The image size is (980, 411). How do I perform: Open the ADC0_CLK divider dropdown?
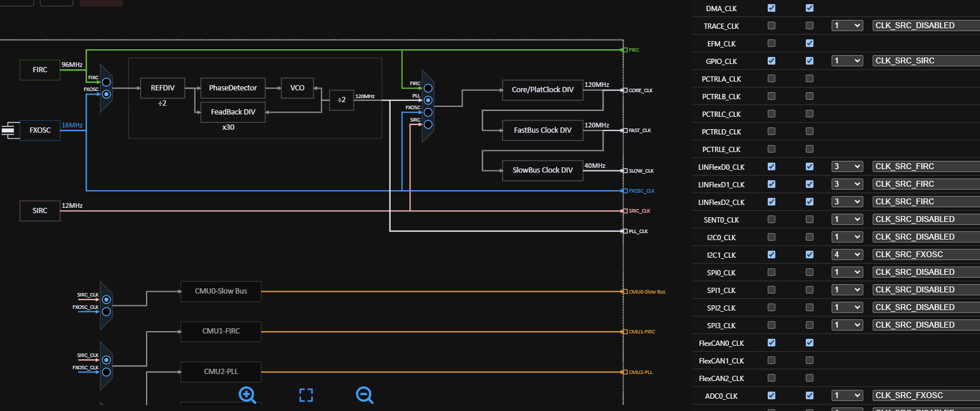(847, 396)
